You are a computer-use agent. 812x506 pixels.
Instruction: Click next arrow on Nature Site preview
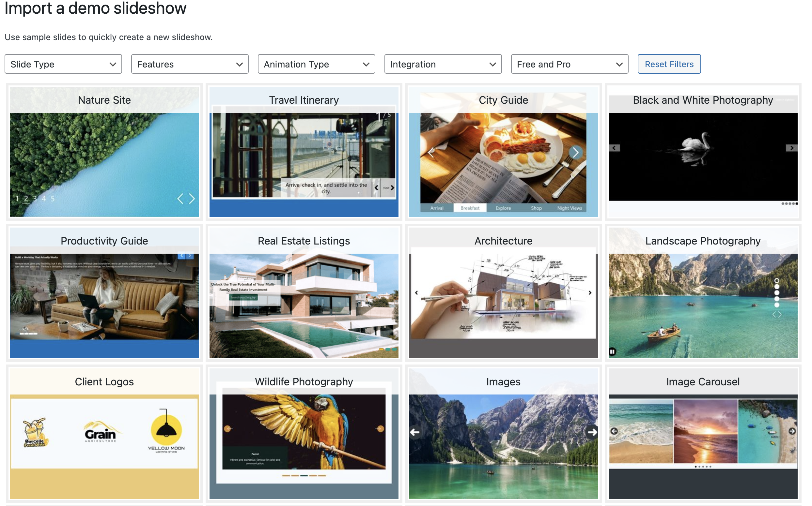(x=192, y=199)
